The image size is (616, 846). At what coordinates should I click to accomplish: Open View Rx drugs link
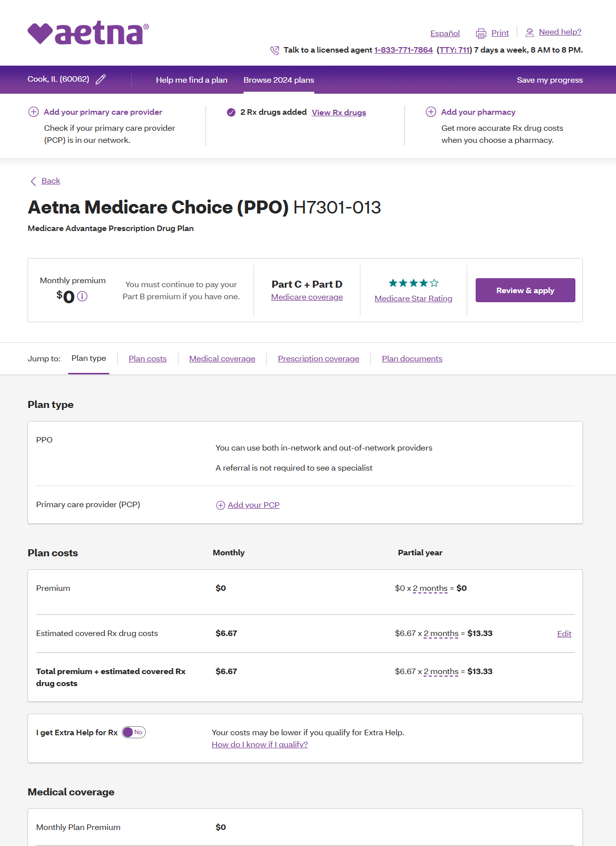[339, 113]
